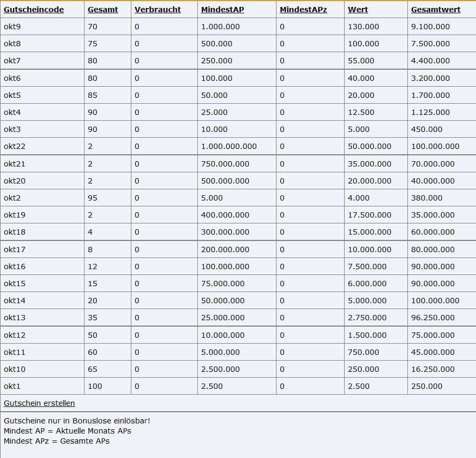
Task: Select the Wert cell showing 17.500.000
Action: click(x=369, y=215)
